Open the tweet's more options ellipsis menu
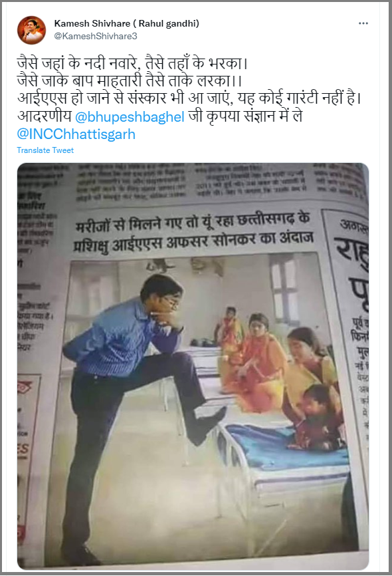Viewport: 392px width, 576px height. point(363,23)
